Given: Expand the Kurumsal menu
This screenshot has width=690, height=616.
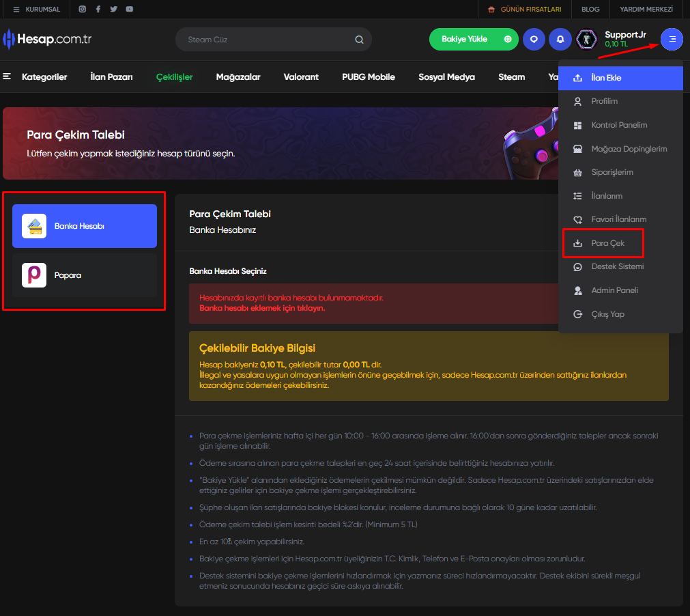Looking at the screenshot, I should click(x=37, y=10).
